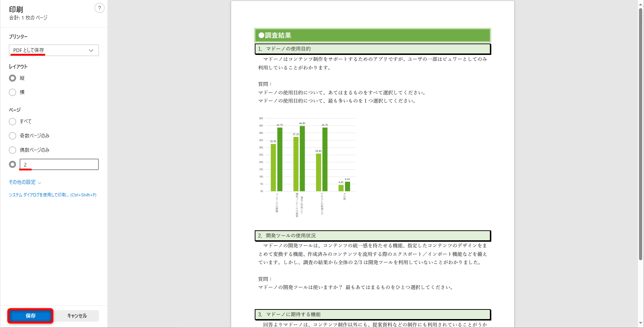The width and height of the screenshot is (644, 328).
Task: Select the custom page range radio
Action: click(12, 164)
